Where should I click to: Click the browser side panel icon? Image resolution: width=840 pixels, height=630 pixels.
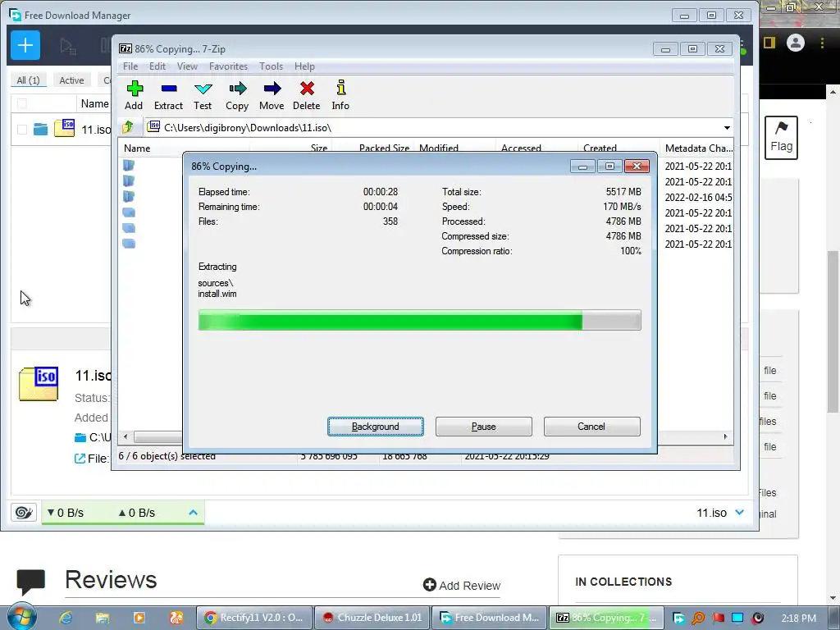(769, 43)
